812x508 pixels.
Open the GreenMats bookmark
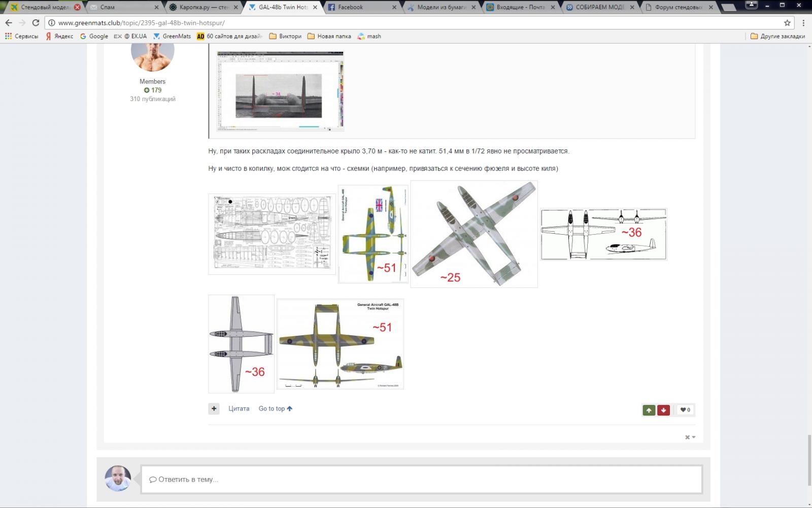[172, 36]
